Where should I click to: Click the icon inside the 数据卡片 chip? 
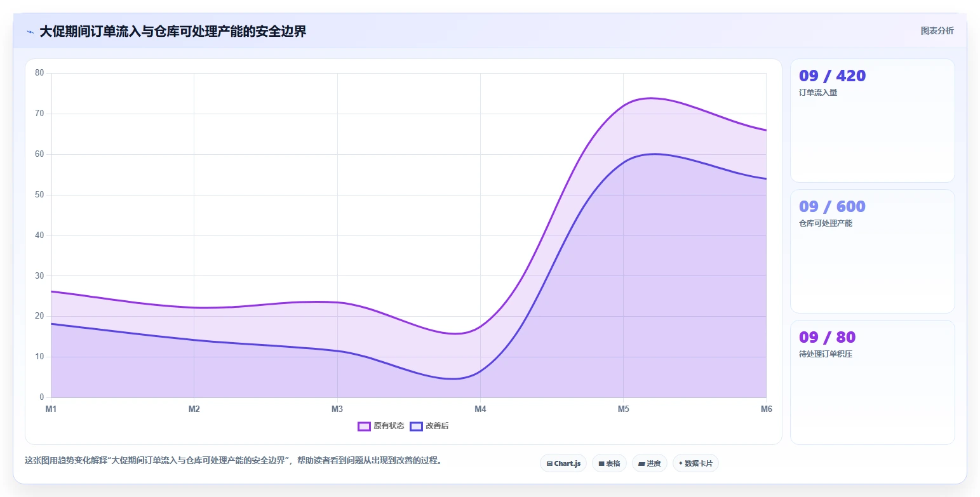point(680,463)
